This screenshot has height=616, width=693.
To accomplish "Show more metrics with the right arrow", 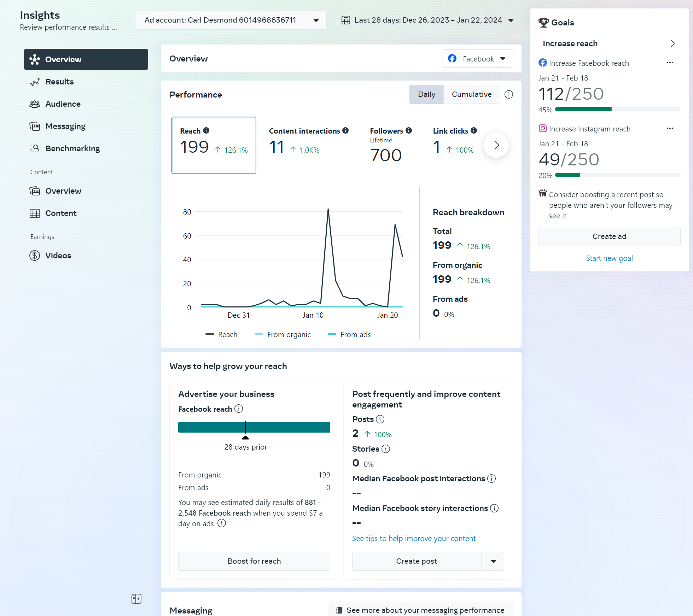I will pyautogui.click(x=496, y=145).
